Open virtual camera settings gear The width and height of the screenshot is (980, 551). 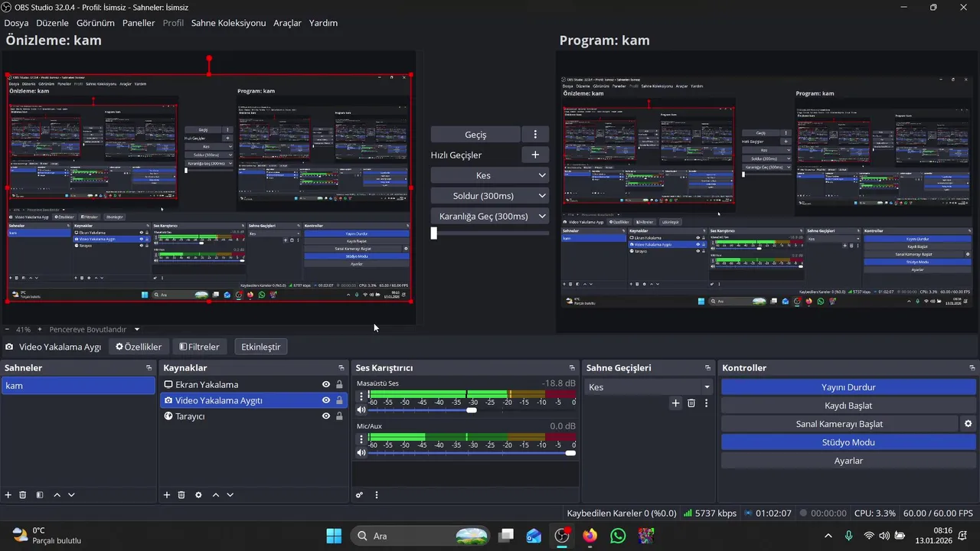tap(968, 424)
